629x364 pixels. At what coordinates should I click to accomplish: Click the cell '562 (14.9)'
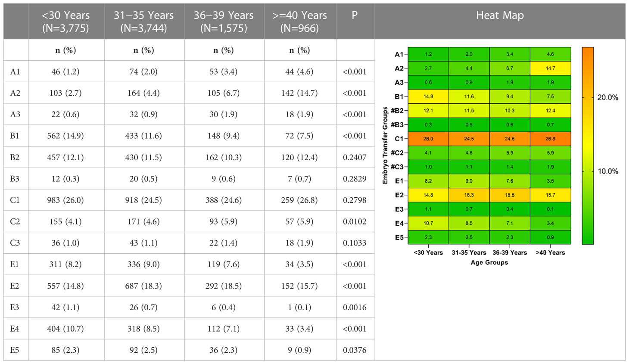click(x=65, y=136)
